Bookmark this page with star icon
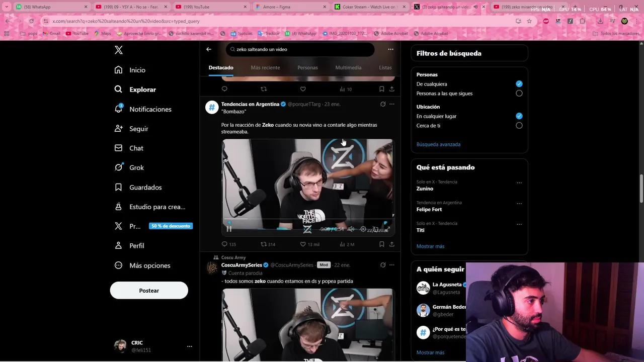Screen dimensions: 644x362 point(529,21)
